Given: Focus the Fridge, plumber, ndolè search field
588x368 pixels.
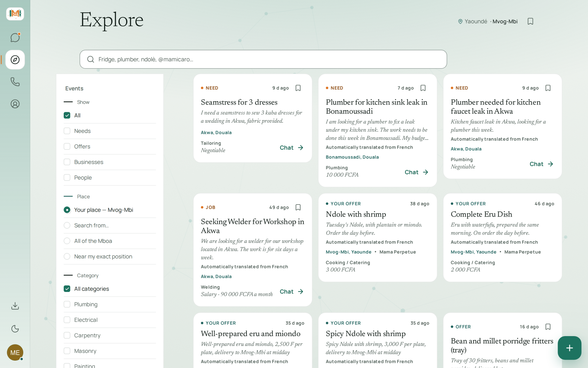Looking at the screenshot, I should point(263,59).
